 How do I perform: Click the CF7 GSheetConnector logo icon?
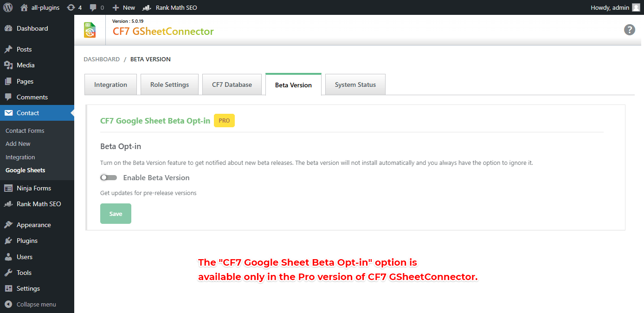click(x=90, y=30)
